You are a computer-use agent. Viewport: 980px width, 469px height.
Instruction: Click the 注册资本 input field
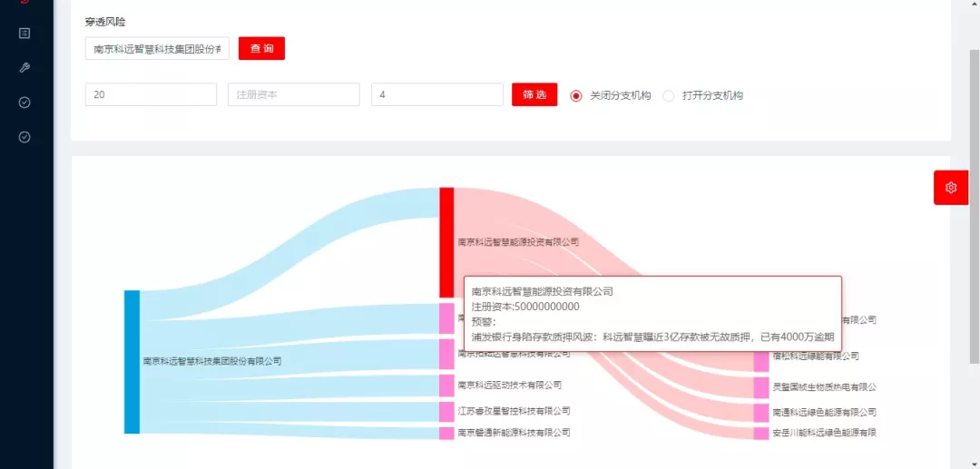tap(293, 95)
